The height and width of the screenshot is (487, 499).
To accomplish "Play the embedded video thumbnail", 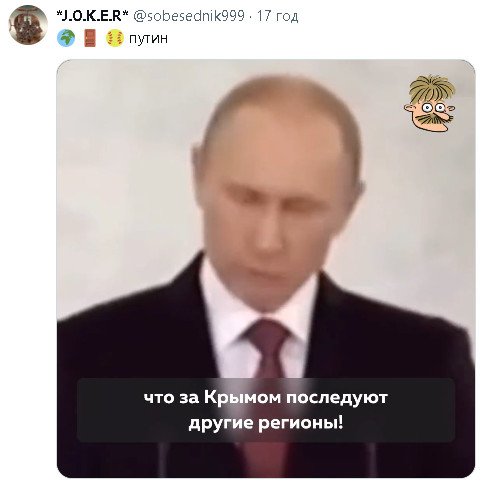I will pos(266,268).
